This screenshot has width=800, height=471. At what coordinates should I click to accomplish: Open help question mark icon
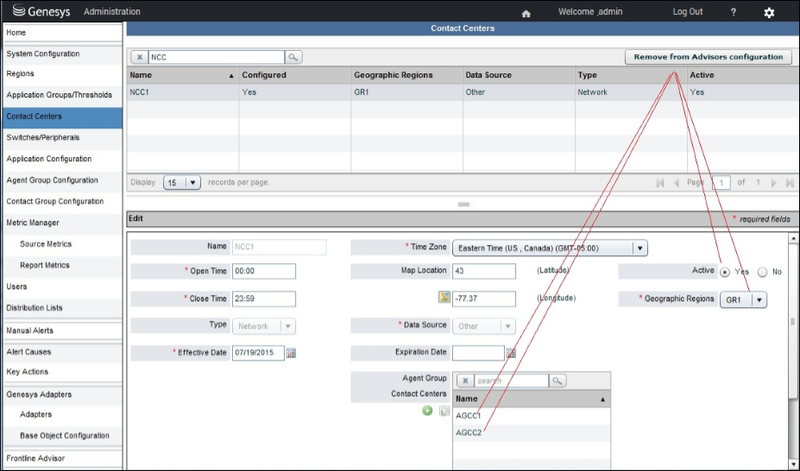click(x=733, y=12)
